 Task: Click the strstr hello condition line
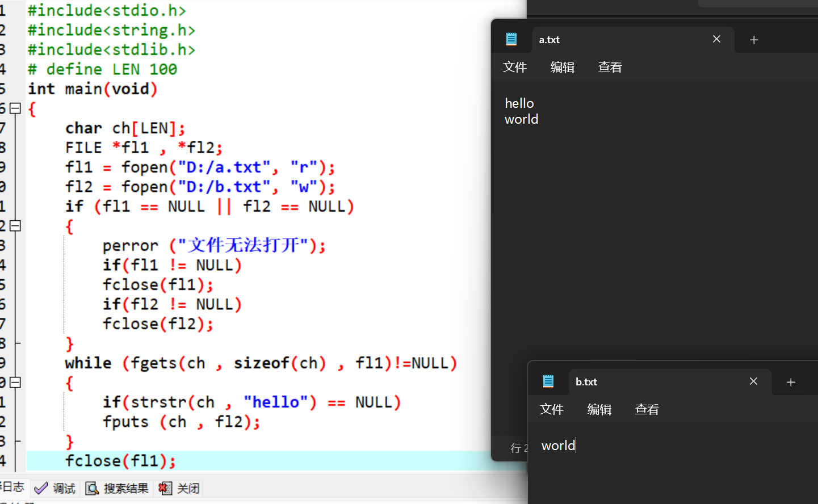251,402
